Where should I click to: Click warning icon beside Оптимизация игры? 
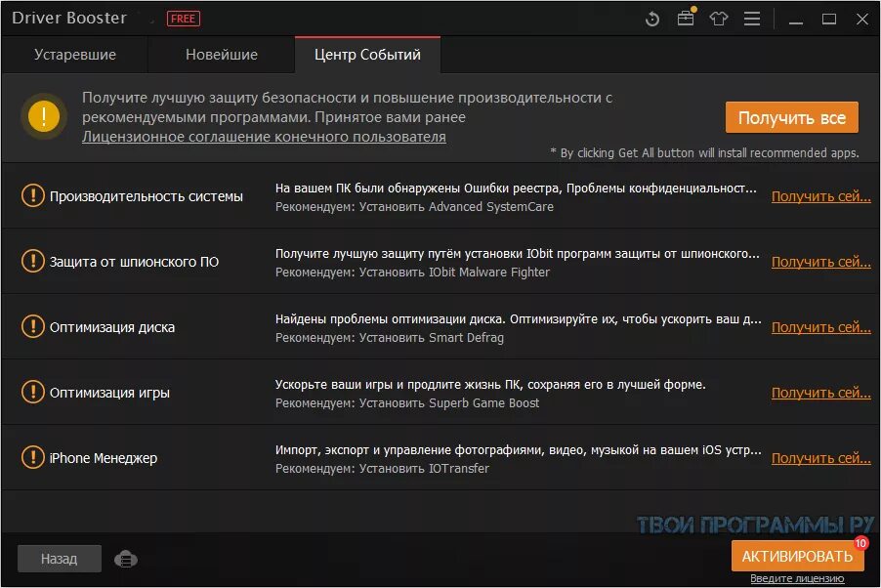click(33, 393)
